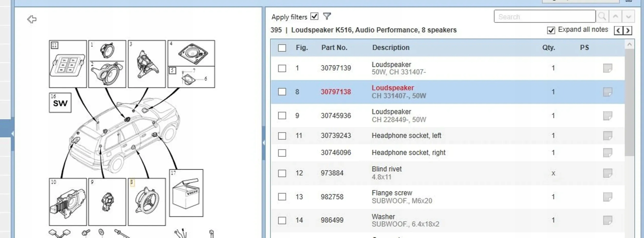Image resolution: width=644 pixels, height=238 pixels.
Task: Toggle the Expand all notes checkbox
Action: pos(551,30)
